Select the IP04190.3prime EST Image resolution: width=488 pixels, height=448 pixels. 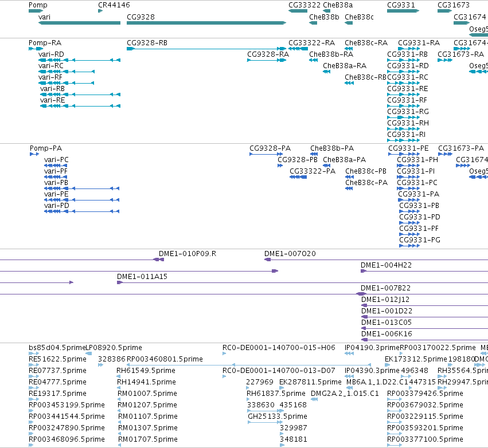349,353
